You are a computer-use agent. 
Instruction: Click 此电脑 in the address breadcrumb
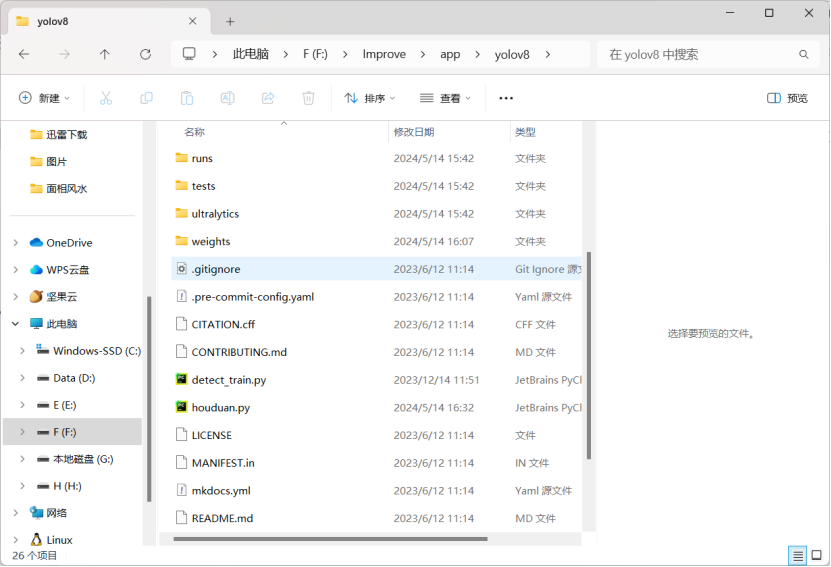point(251,54)
